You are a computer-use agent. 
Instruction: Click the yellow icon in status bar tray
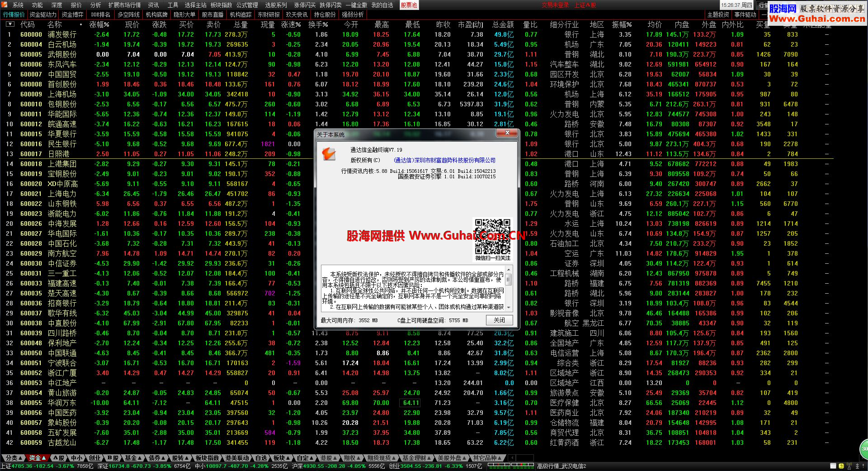841,466
